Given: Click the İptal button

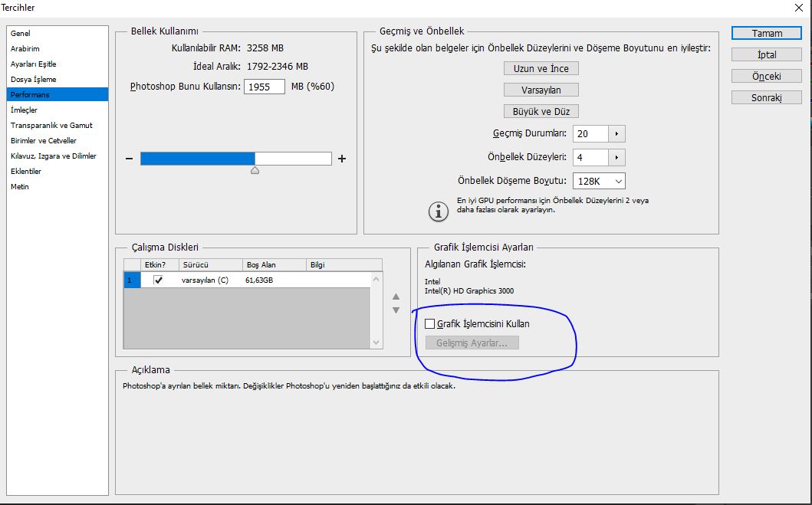Looking at the screenshot, I should (x=767, y=55).
